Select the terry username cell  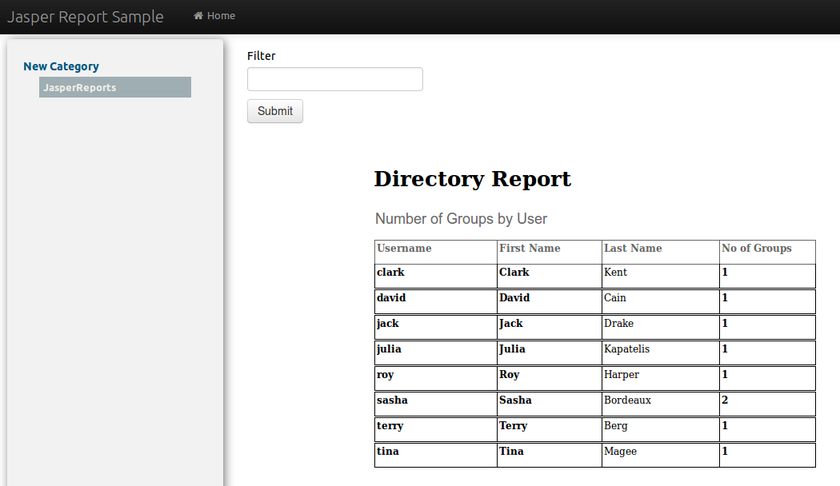tap(391, 426)
